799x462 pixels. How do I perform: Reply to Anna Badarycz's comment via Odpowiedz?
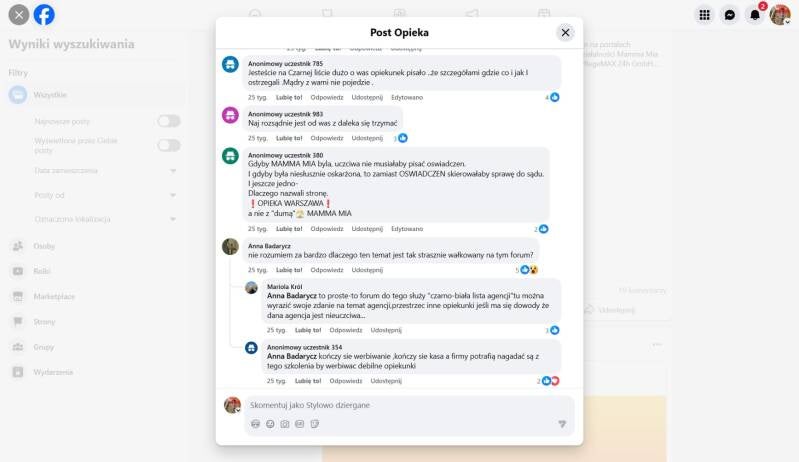coord(327,270)
